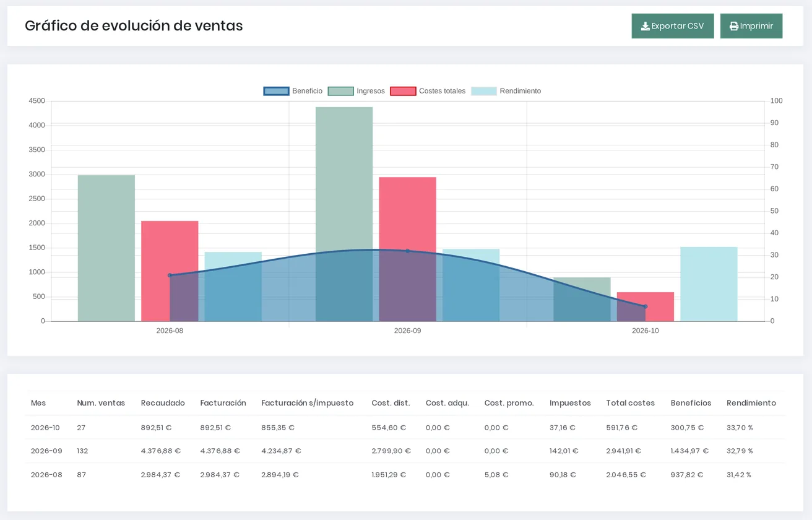The width and height of the screenshot is (812, 520).
Task: Click the 142,01 € taxes cell
Action: (x=564, y=451)
